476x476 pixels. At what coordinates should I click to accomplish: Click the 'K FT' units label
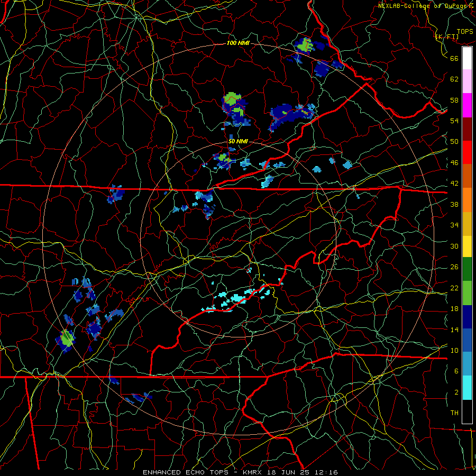(x=447, y=36)
